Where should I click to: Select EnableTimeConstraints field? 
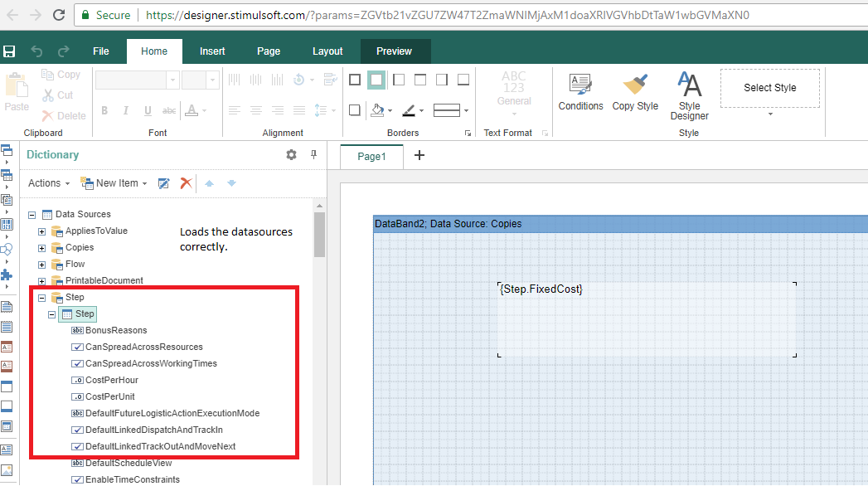126,479
